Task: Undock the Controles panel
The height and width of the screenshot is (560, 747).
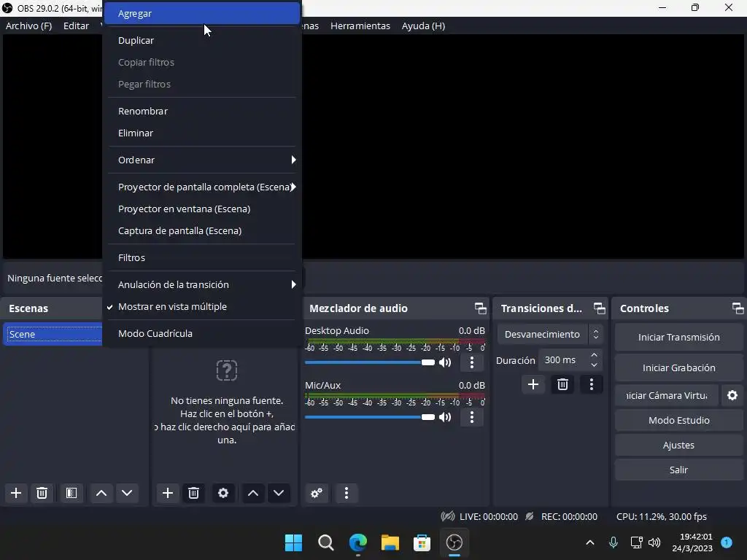Action: pos(738,308)
